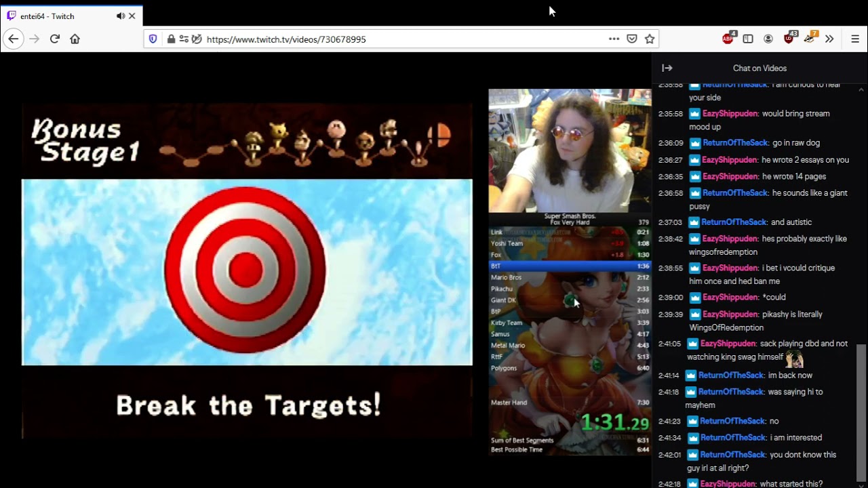Mute the entei64 Twitch tab audio

tap(120, 16)
